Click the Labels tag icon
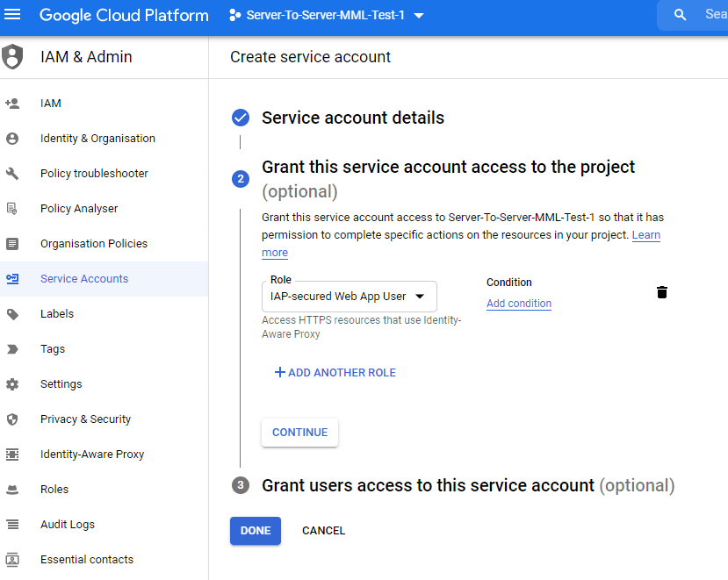The height and width of the screenshot is (580, 728). pyautogui.click(x=12, y=314)
